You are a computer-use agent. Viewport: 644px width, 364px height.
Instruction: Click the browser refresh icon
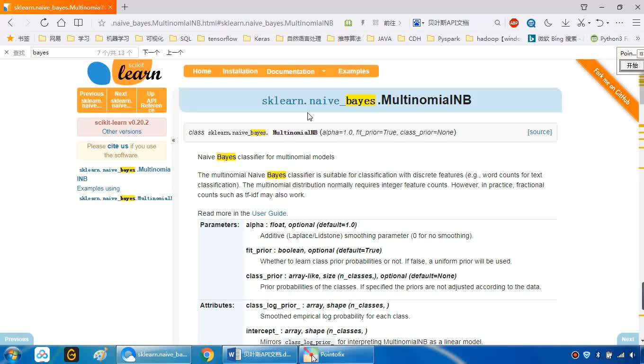pos(44,23)
